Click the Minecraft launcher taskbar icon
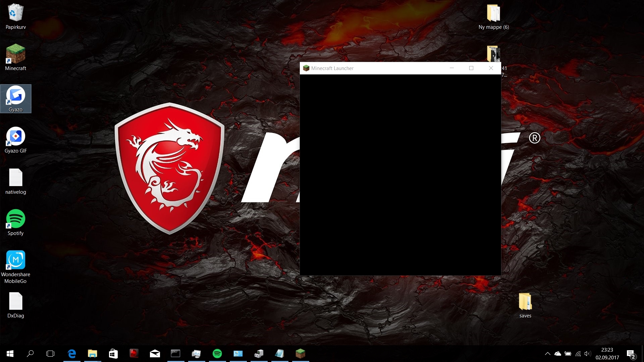 coord(300,354)
